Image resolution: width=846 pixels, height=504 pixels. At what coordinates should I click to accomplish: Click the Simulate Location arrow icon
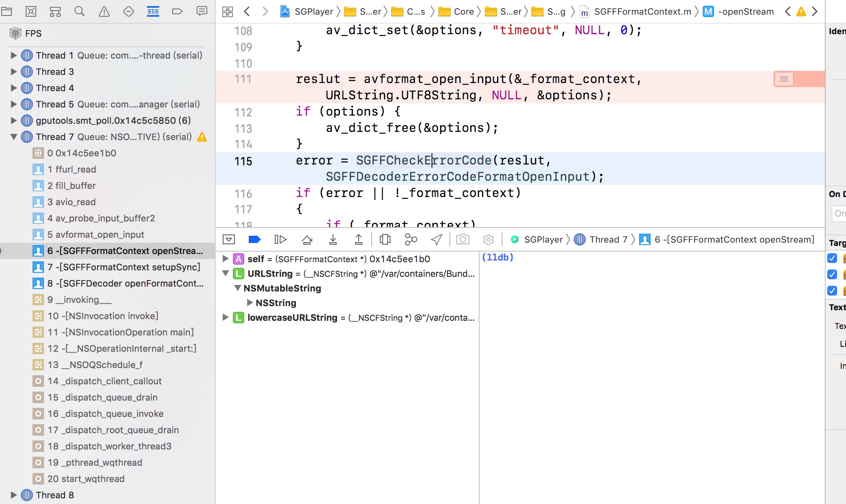pyautogui.click(x=436, y=239)
